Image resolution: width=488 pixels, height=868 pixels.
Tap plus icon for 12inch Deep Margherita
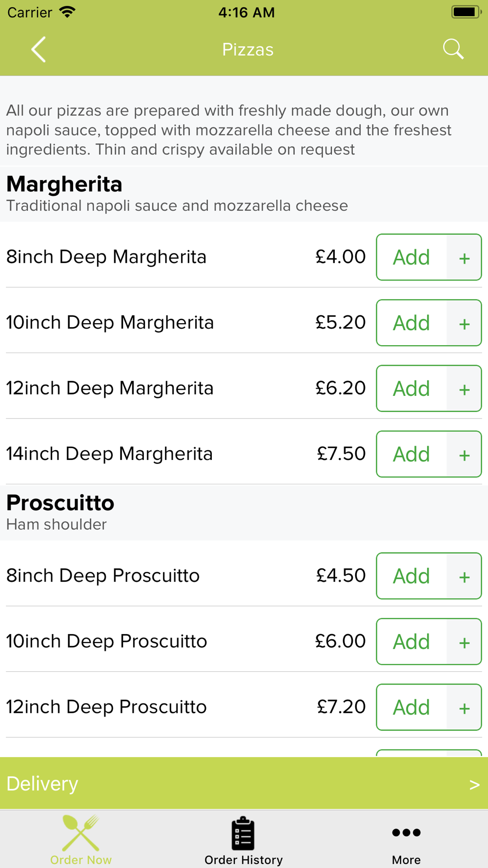464,389
